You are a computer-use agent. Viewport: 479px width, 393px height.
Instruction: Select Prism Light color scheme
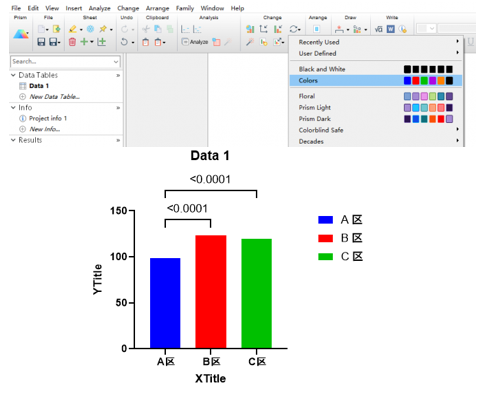click(x=376, y=107)
